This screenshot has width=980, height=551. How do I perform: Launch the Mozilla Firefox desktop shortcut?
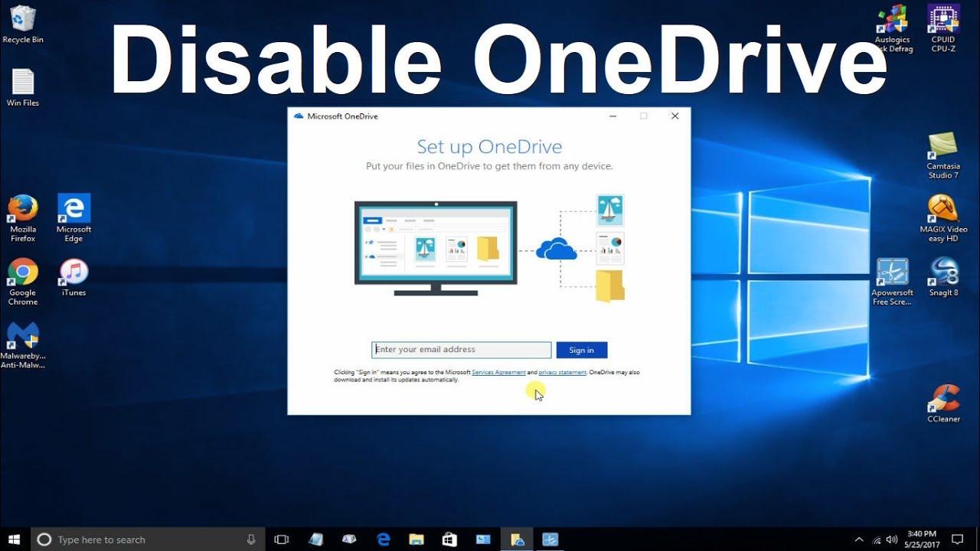23,218
